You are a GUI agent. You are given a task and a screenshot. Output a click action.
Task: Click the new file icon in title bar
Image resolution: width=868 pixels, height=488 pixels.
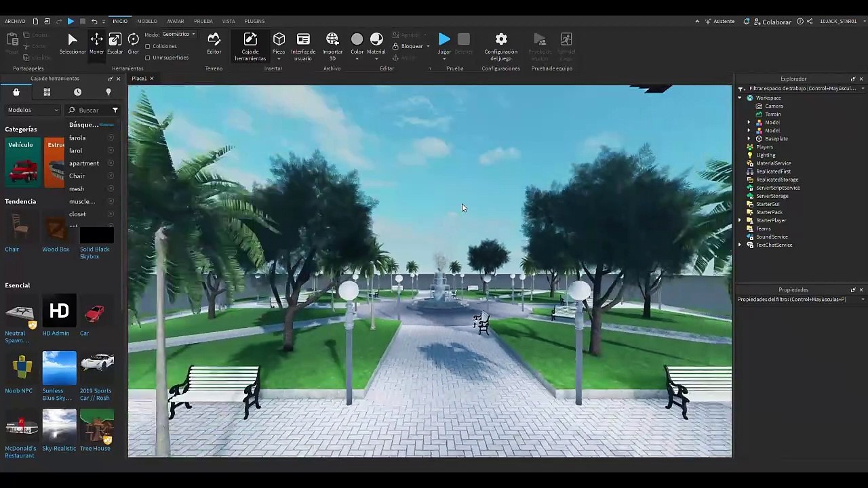click(x=36, y=21)
